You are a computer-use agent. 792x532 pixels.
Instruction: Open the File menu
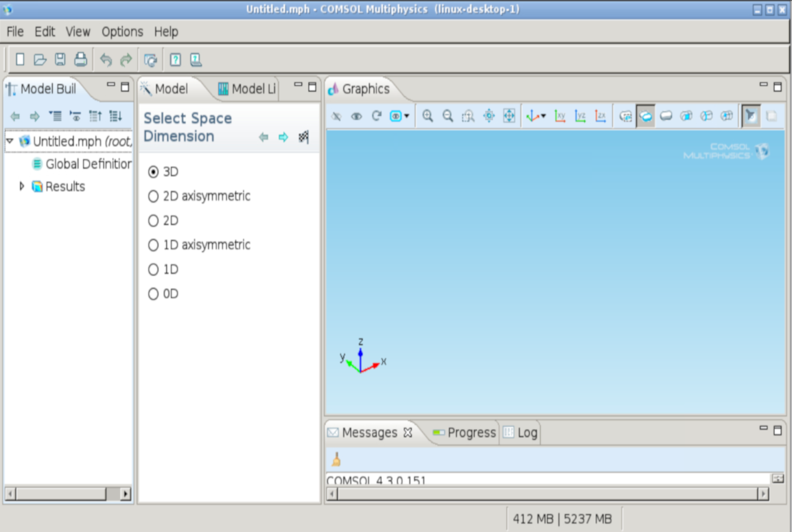[15, 32]
